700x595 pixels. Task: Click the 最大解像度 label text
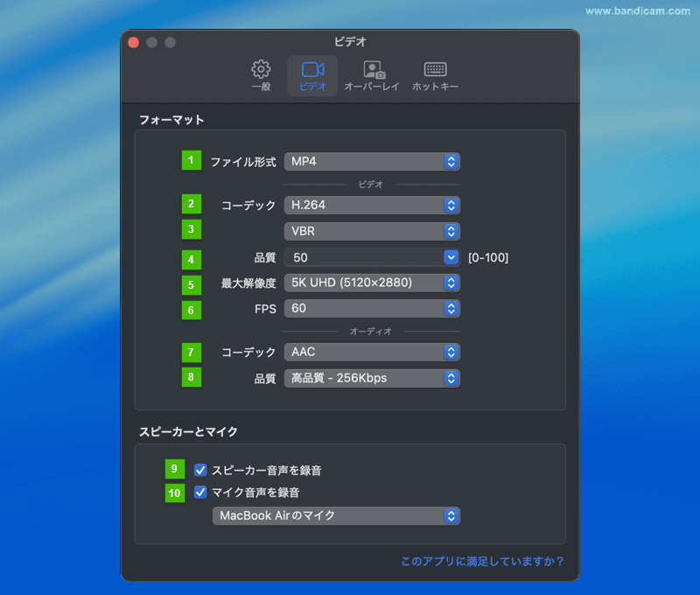[248, 283]
